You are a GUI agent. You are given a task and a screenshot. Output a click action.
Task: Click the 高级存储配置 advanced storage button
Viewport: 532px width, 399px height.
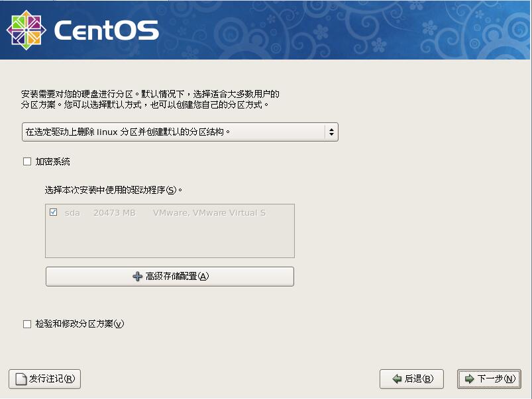(x=169, y=276)
